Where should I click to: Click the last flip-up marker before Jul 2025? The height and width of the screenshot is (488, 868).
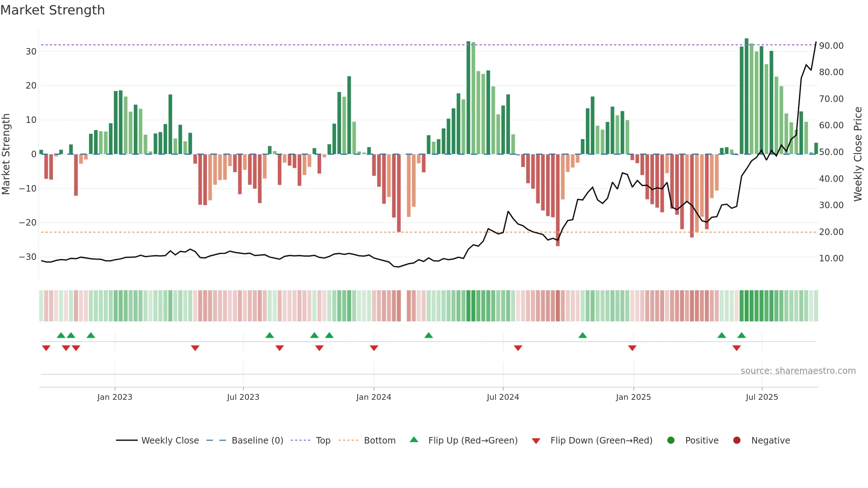click(741, 335)
